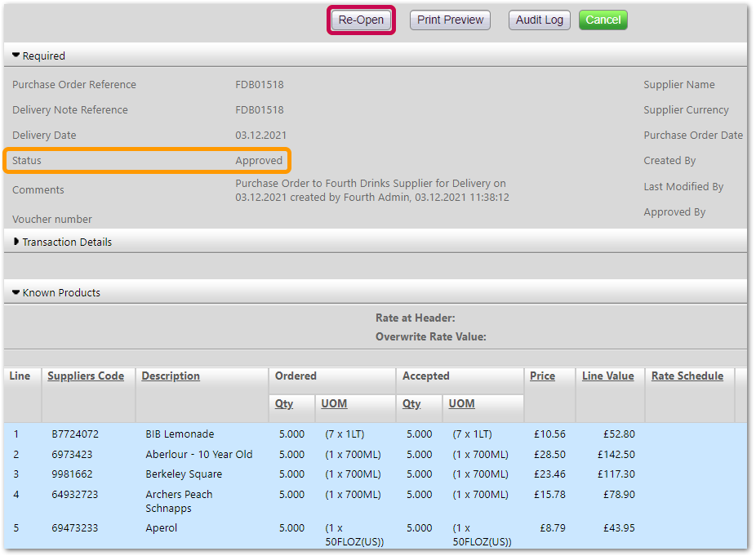756x556 pixels.
Task: Click the Line column header
Action: point(20,376)
